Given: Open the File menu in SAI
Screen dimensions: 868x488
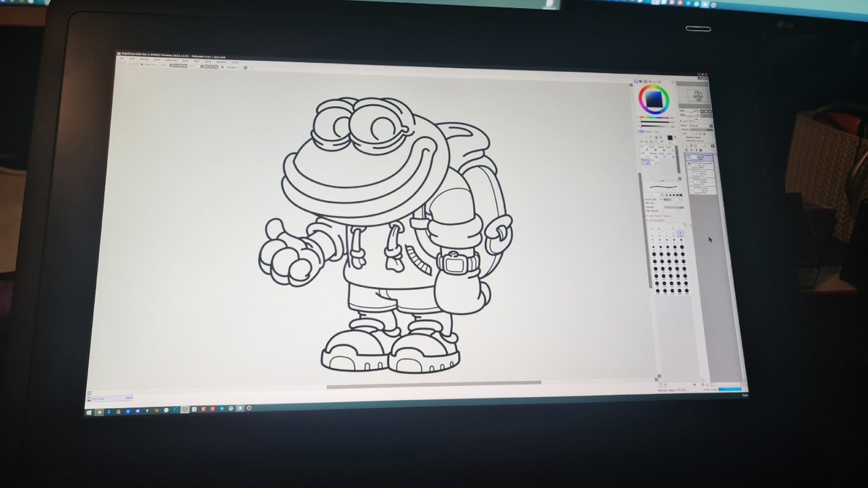Looking at the screenshot, I should pyautogui.click(x=122, y=59).
